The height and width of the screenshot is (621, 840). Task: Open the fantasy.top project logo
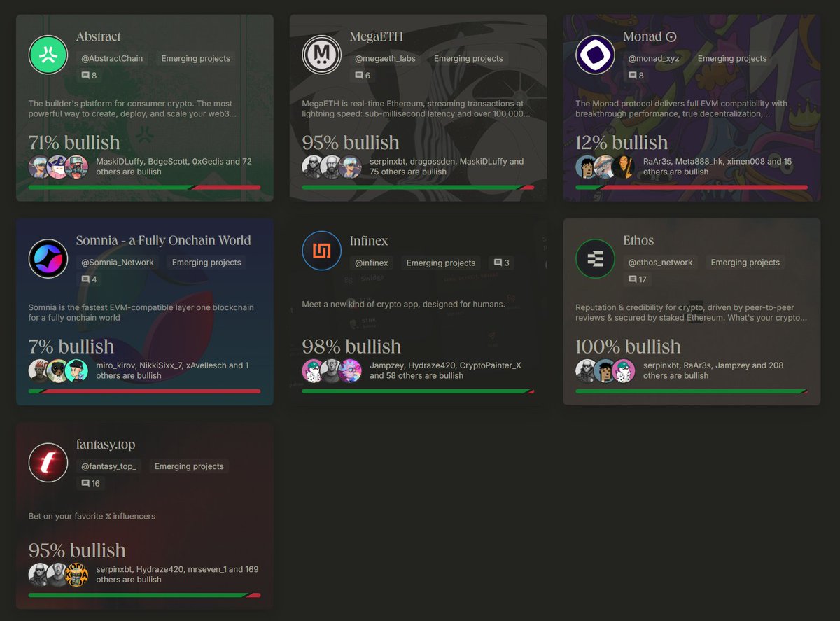pyautogui.click(x=48, y=463)
